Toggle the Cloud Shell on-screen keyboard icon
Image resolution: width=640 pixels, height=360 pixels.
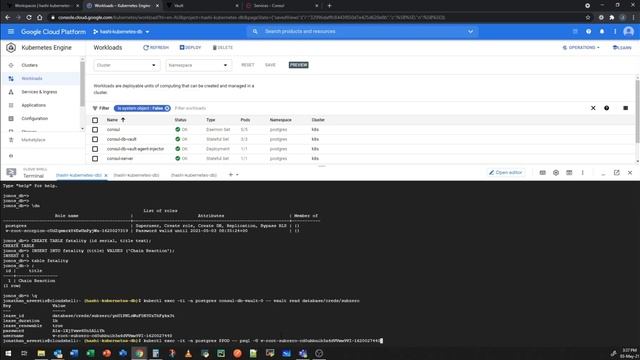(542, 173)
